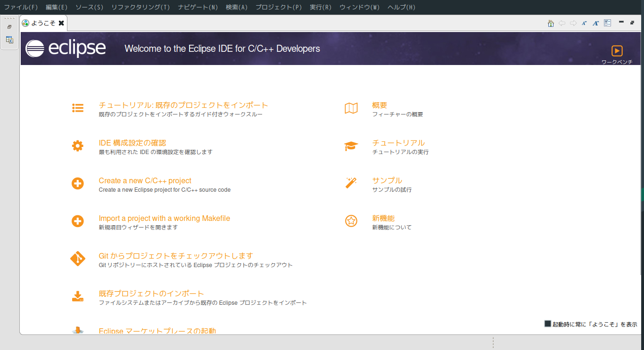Restore the welcome view panel
Screen dimensions: 644x350
(x=633, y=22)
